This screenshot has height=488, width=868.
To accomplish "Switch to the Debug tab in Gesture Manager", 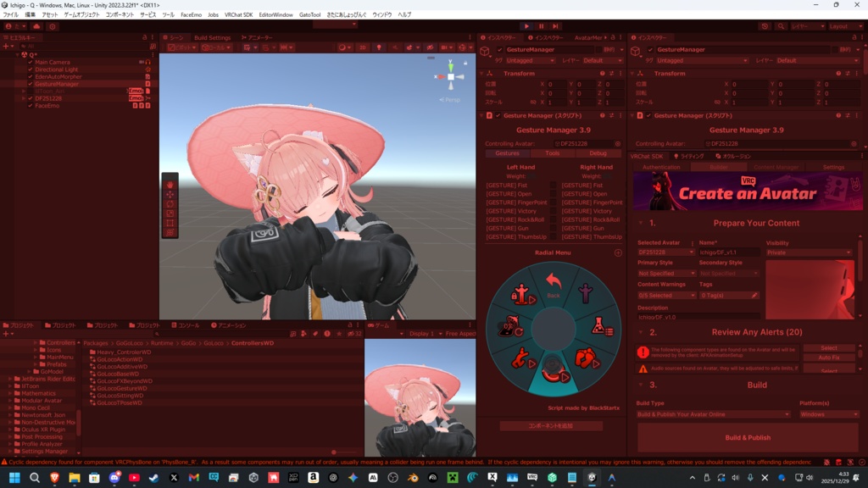I will (x=598, y=153).
